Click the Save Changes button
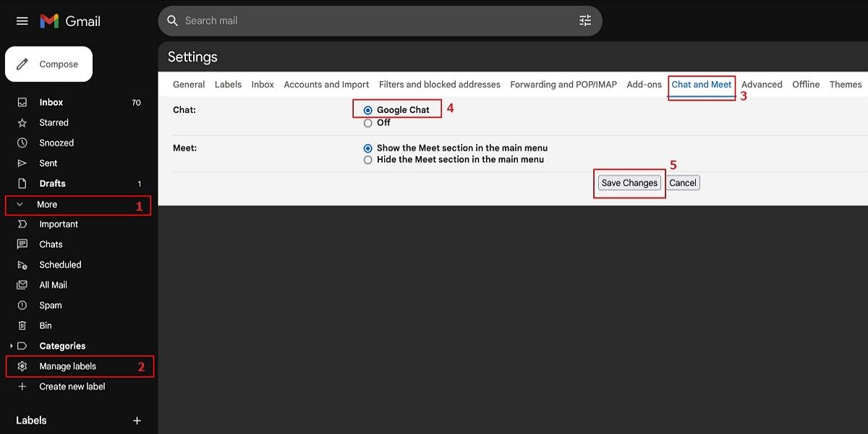The image size is (868, 434). [x=629, y=182]
